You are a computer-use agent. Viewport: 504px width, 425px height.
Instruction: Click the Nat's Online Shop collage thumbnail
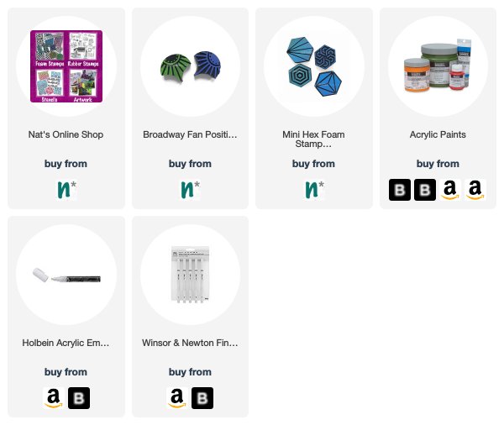pyautogui.click(x=66, y=66)
